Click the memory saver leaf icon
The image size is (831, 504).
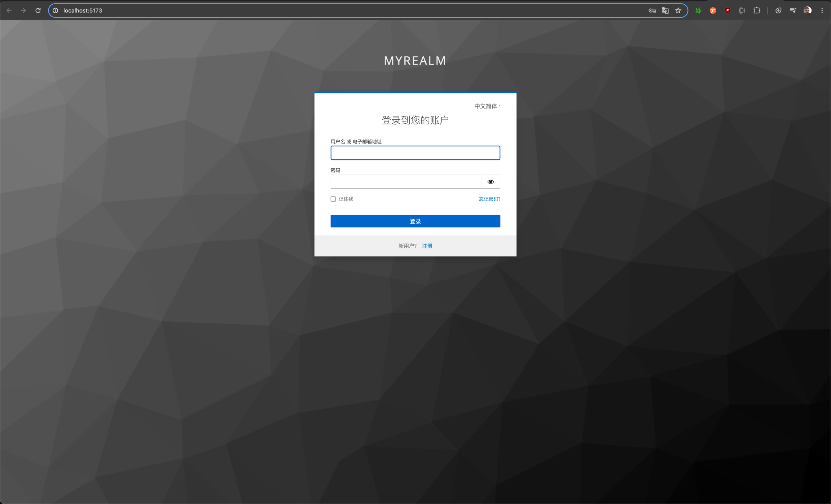(778, 10)
